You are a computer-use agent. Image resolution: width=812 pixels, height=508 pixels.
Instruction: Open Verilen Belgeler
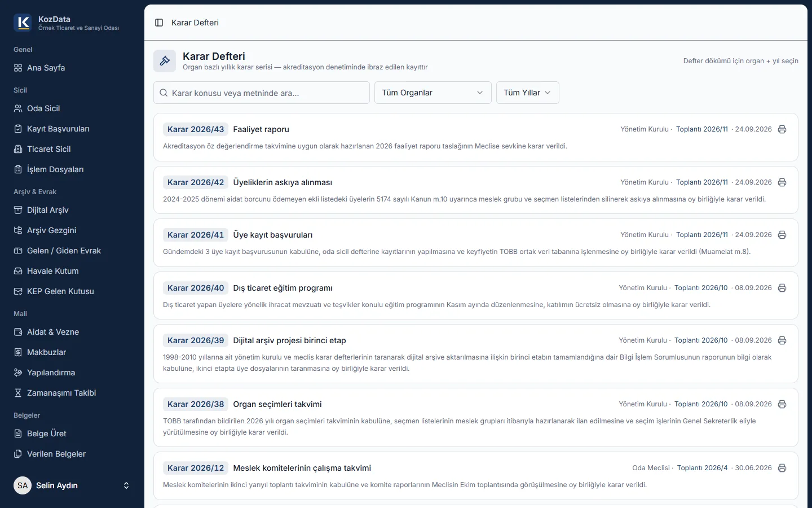click(x=72, y=454)
